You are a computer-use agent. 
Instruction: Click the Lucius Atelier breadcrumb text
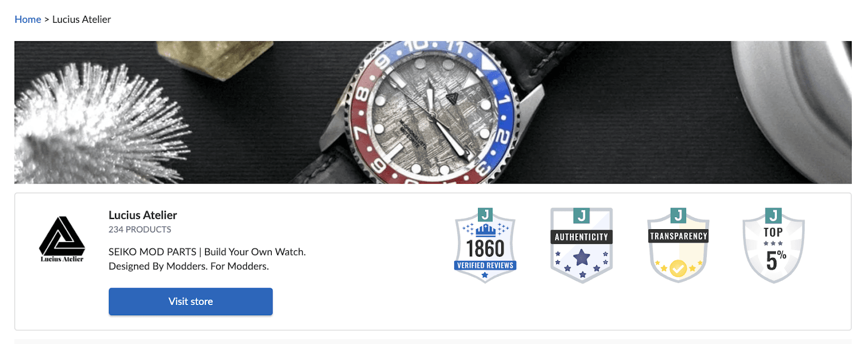pyautogui.click(x=81, y=20)
